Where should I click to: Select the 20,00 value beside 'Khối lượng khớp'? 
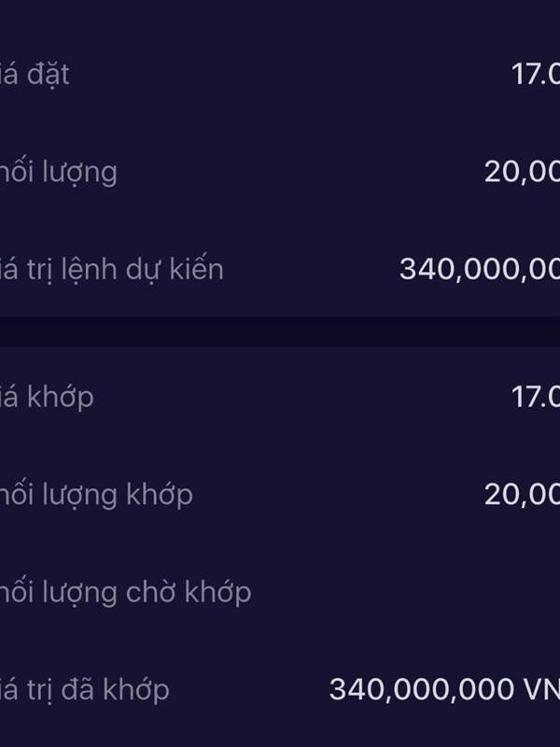point(522,494)
